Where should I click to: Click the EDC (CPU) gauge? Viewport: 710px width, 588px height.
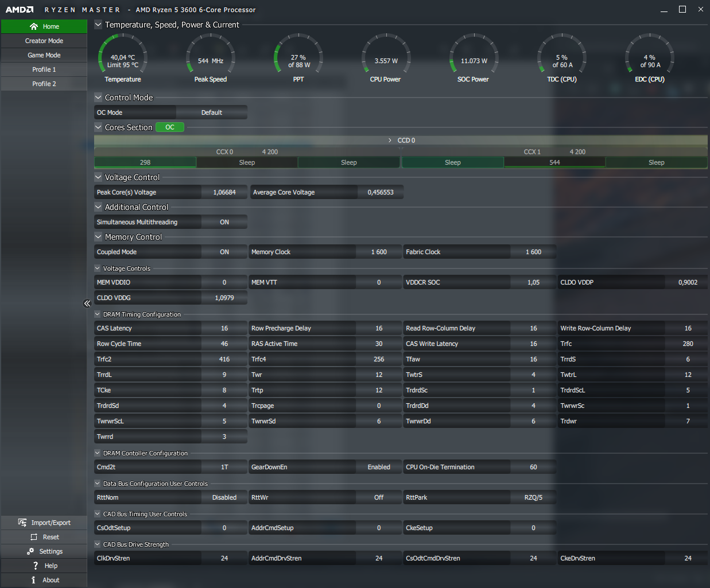pyautogui.click(x=649, y=54)
